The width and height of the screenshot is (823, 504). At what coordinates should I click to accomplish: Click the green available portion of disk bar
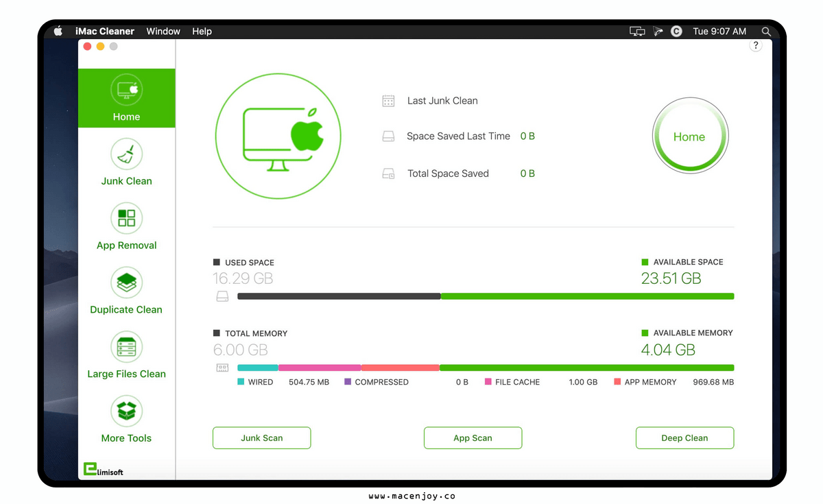[588, 296]
